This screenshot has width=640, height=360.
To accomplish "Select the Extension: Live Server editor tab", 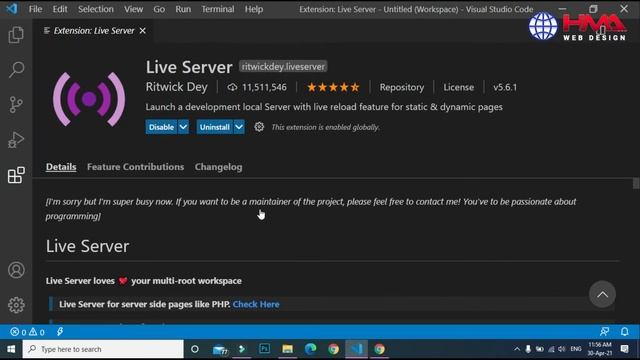I will 94,31.
